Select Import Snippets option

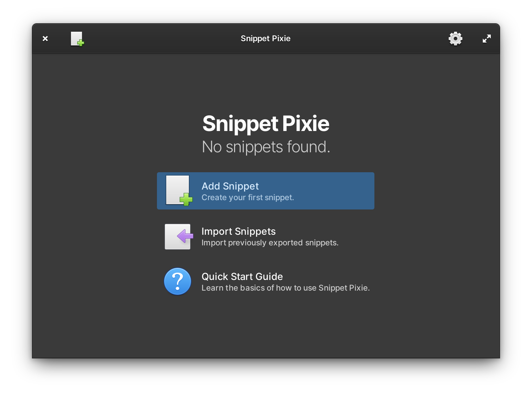coord(266,236)
